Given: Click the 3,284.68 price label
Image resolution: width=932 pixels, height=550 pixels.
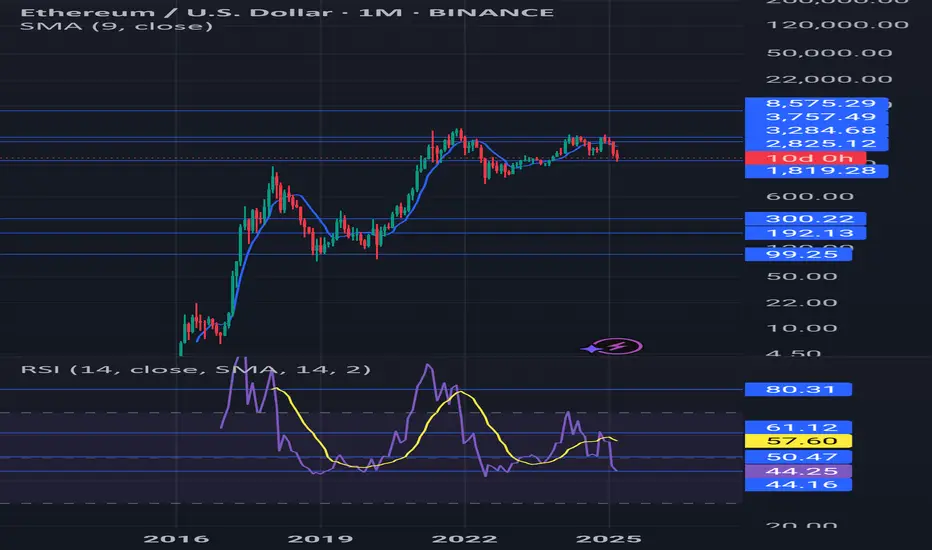Looking at the screenshot, I should pyautogui.click(x=816, y=130).
